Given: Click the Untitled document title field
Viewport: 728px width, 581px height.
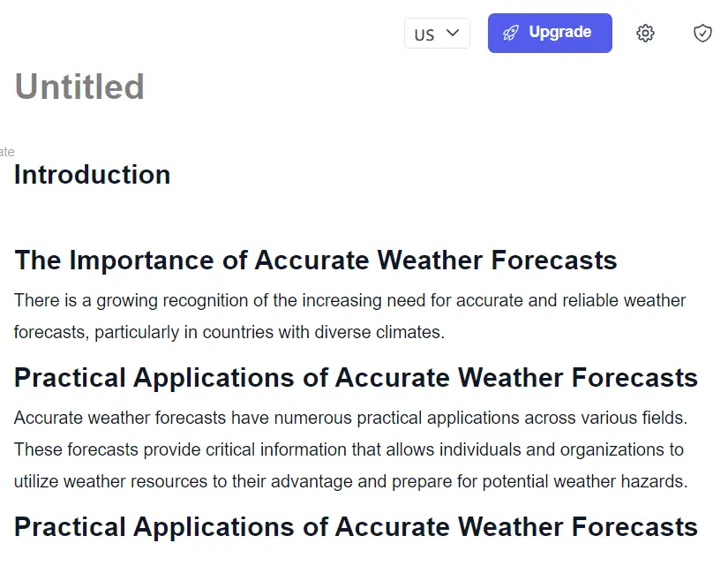Looking at the screenshot, I should (x=79, y=87).
